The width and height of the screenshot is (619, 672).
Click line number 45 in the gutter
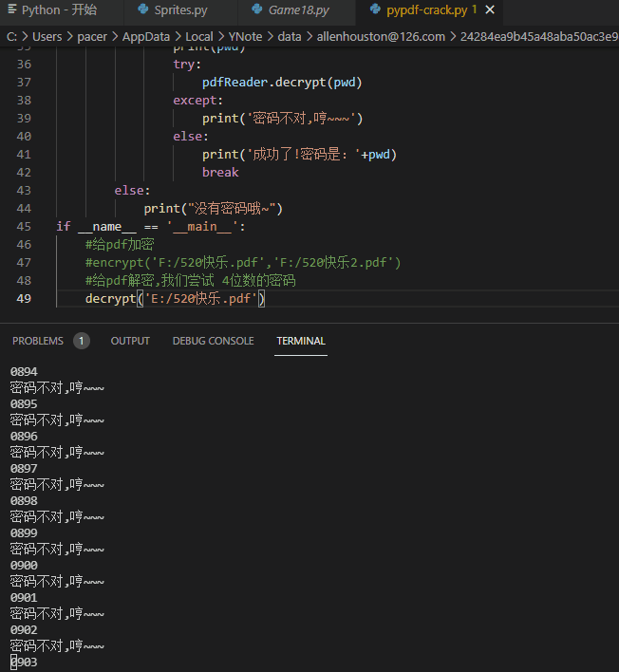pos(24,226)
